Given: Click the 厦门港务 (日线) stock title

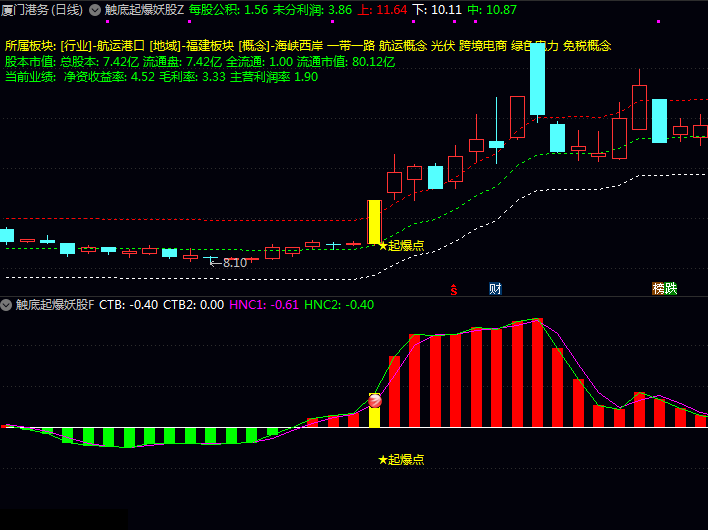Looking at the screenshot, I should 42,10.
